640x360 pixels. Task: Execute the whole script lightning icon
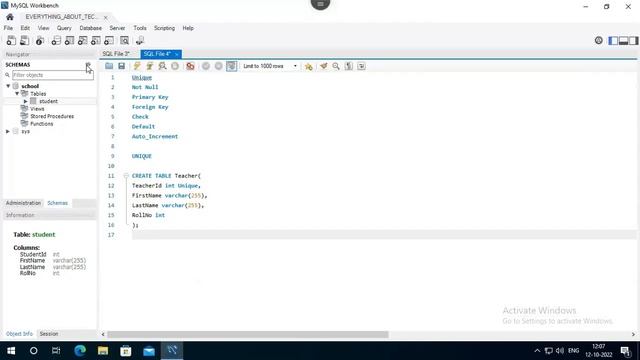pyautogui.click(x=137, y=66)
